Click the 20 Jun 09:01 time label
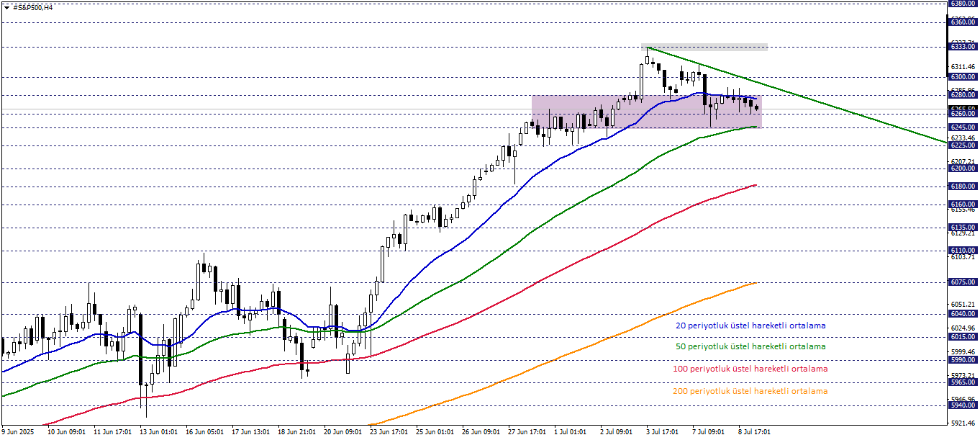Viewport: 980px width, 440px height. click(x=343, y=433)
